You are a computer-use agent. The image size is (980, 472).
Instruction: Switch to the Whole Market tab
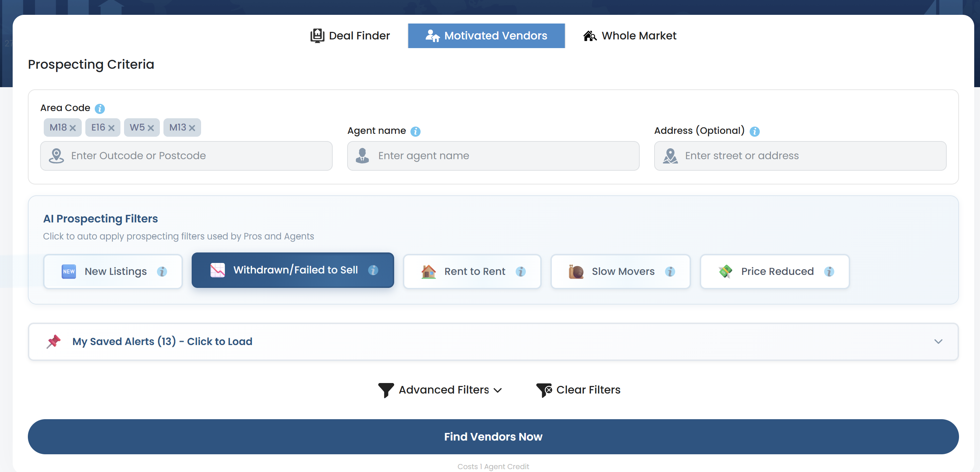(630, 36)
